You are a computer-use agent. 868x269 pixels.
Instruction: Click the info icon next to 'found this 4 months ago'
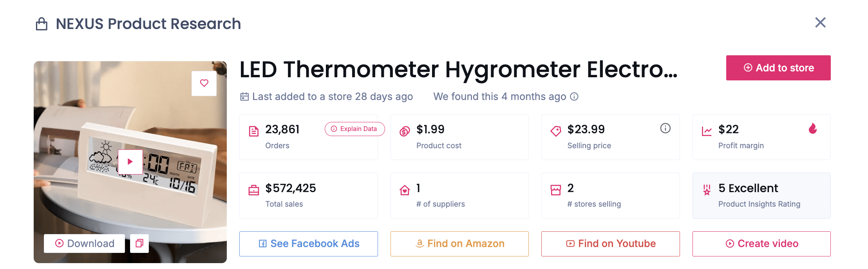click(574, 96)
